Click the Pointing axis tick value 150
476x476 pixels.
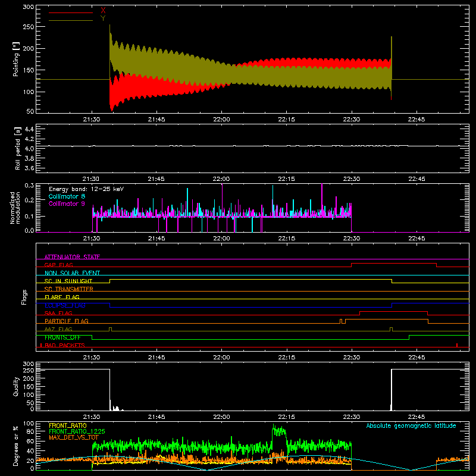(x=29, y=70)
